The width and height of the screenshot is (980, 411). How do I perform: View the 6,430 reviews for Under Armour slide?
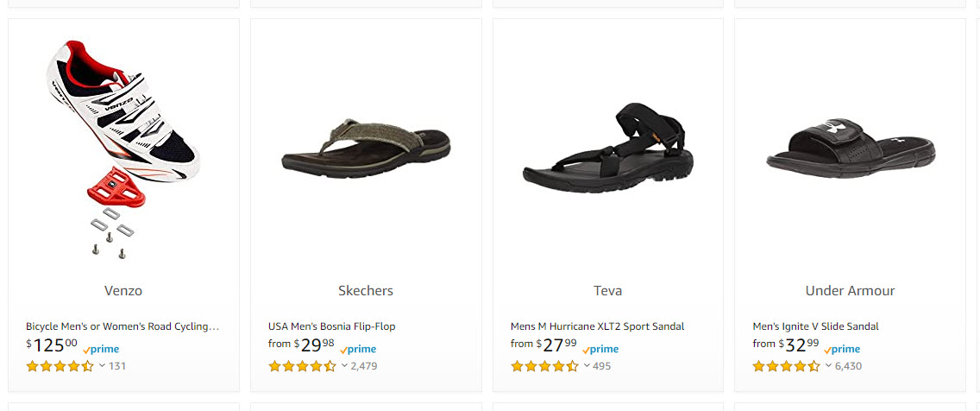coord(848,366)
